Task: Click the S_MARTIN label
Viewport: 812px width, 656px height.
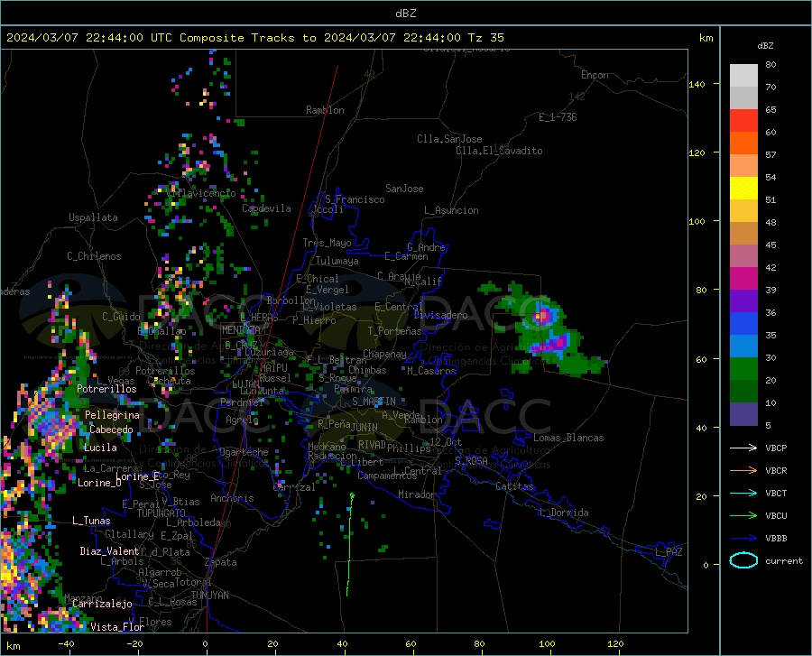Action: (374, 402)
